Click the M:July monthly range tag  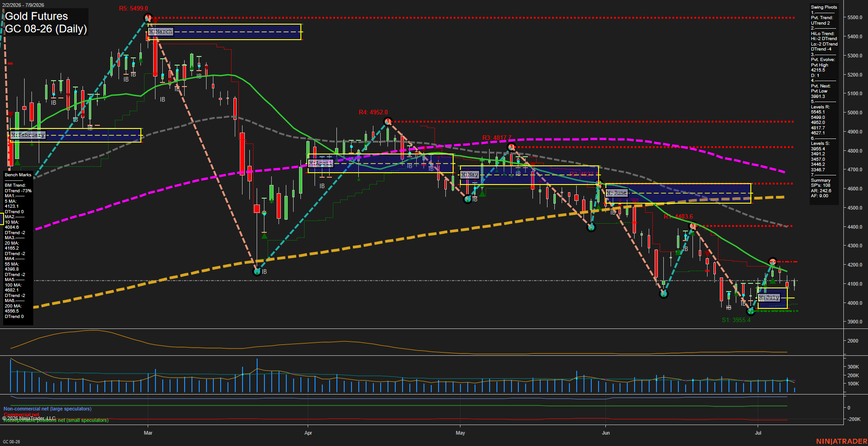770,298
